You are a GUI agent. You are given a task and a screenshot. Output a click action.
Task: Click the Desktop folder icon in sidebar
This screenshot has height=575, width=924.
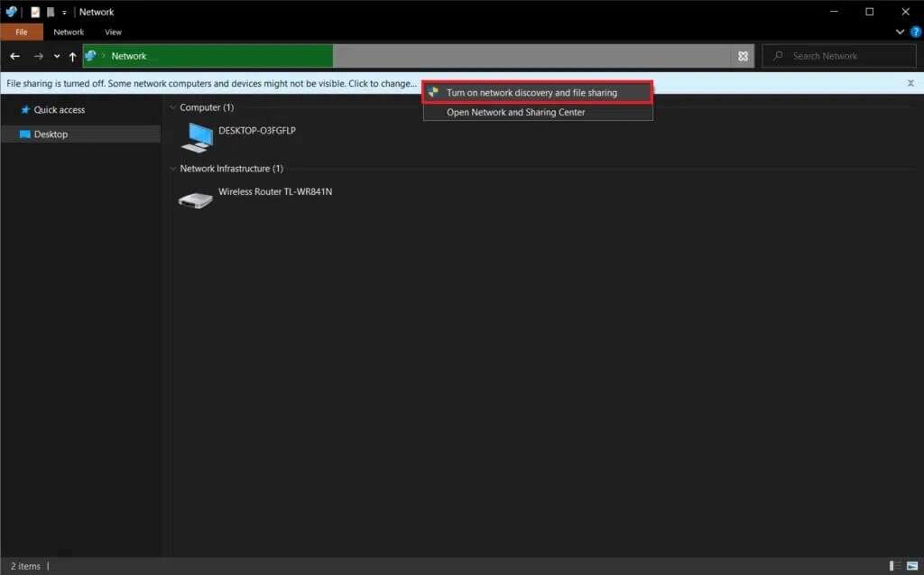24,134
